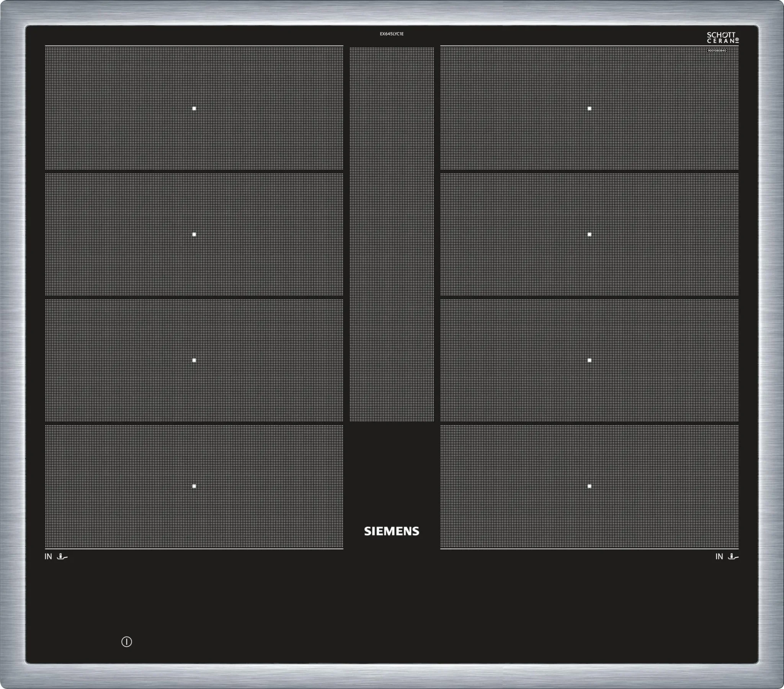Select the second left cooking zone center dot
This screenshot has height=689, width=784.
pyautogui.click(x=194, y=234)
